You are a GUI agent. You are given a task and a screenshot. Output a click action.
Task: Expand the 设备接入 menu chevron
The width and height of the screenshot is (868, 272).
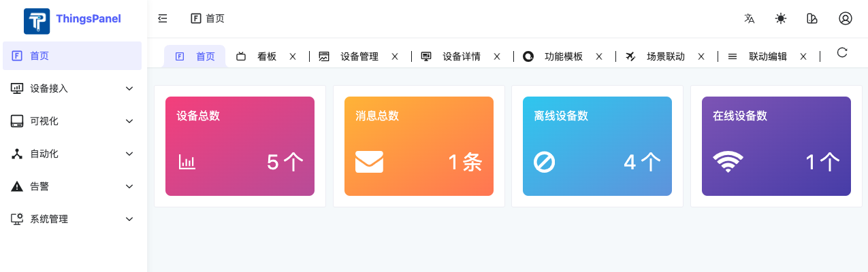(x=129, y=88)
